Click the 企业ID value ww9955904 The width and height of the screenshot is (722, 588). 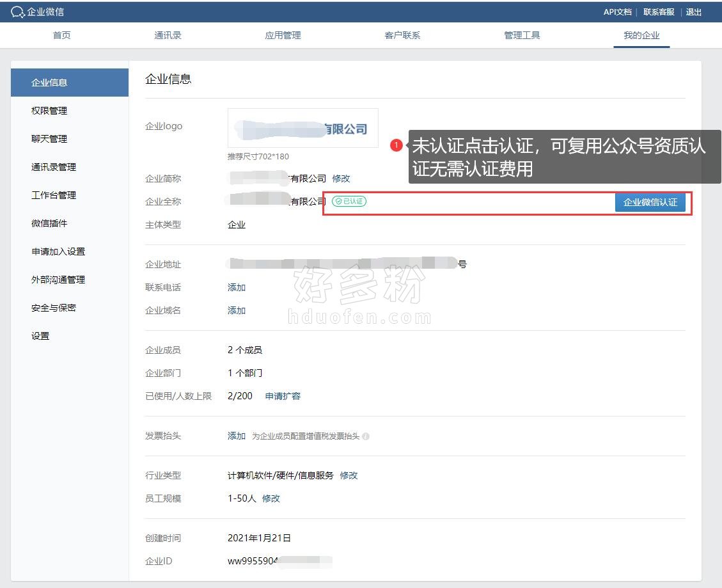(x=253, y=561)
